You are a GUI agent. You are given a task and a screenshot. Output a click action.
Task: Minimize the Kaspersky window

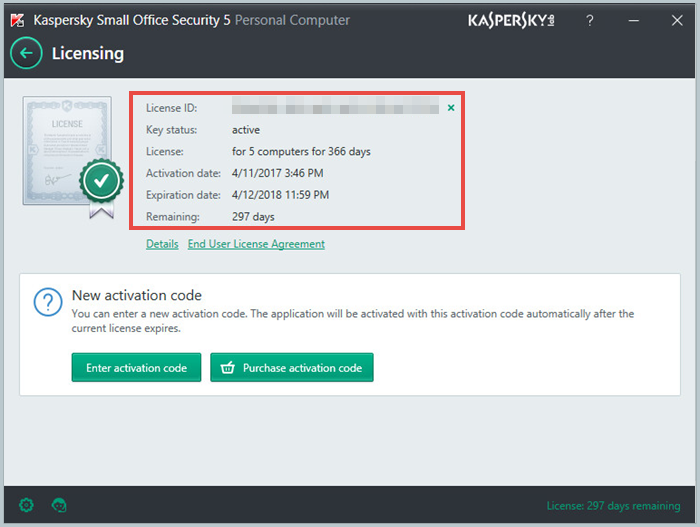click(x=633, y=20)
